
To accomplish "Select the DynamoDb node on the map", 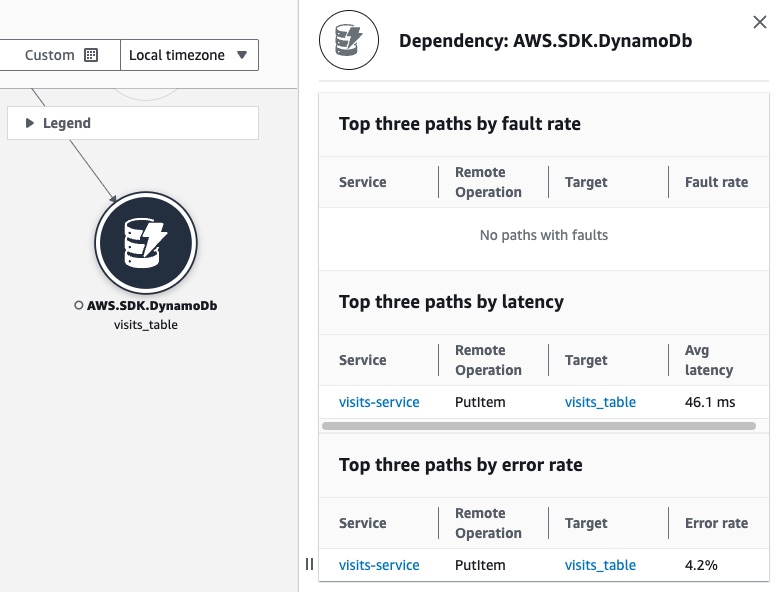I will pyautogui.click(x=146, y=241).
